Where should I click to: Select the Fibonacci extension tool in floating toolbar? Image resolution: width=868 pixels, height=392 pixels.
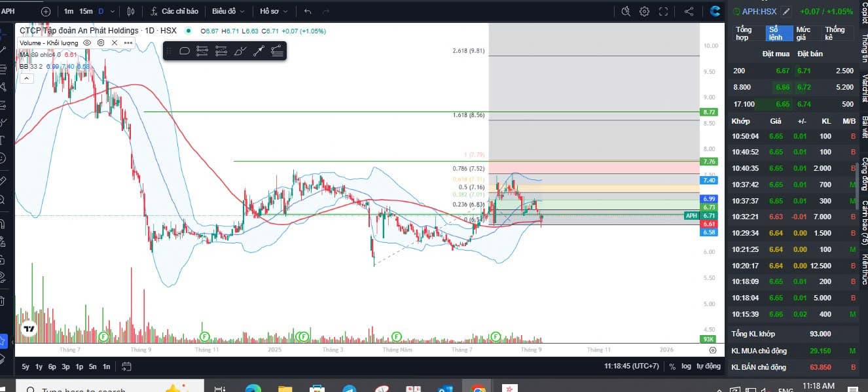pyautogui.click(x=221, y=50)
